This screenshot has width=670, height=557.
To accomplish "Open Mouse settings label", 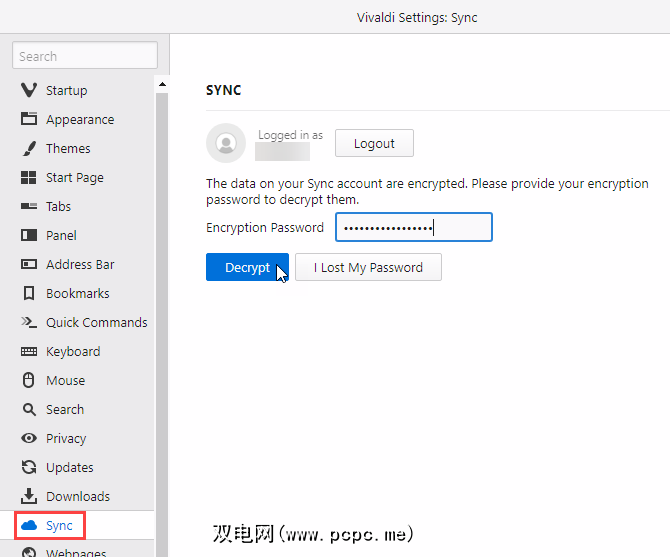I will pyautogui.click(x=65, y=380).
